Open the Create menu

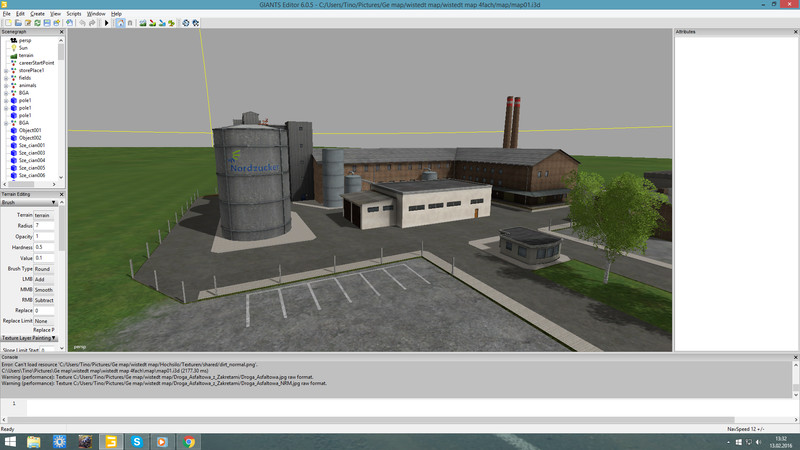[x=37, y=13]
